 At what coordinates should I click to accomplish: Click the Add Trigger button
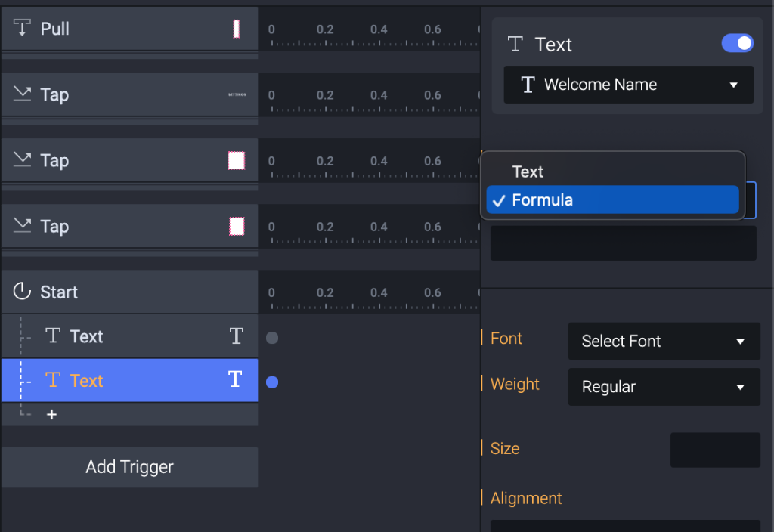click(129, 467)
